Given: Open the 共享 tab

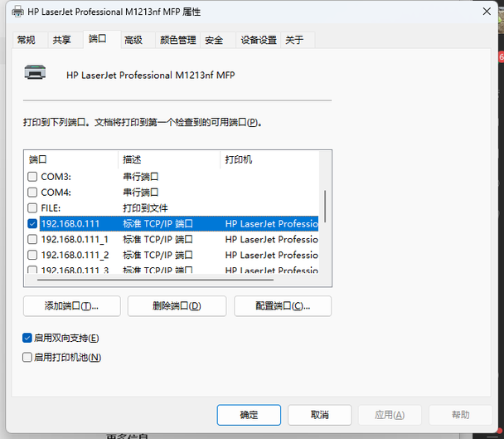Looking at the screenshot, I should pyautogui.click(x=62, y=40).
